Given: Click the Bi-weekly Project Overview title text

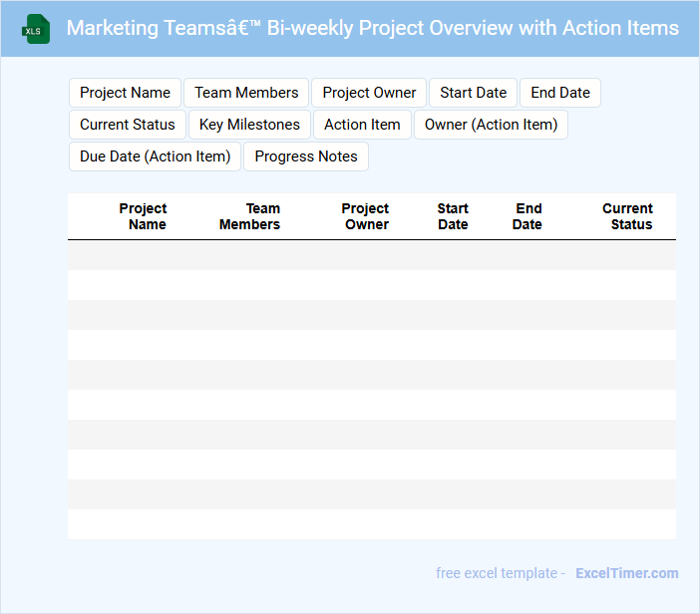Looking at the screenshot, I should 373,28.
